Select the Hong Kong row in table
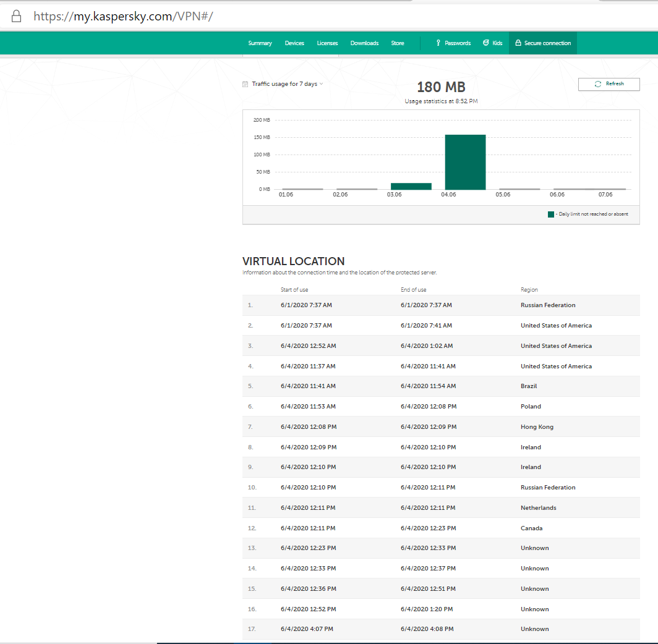 click(x=441, y=427)
